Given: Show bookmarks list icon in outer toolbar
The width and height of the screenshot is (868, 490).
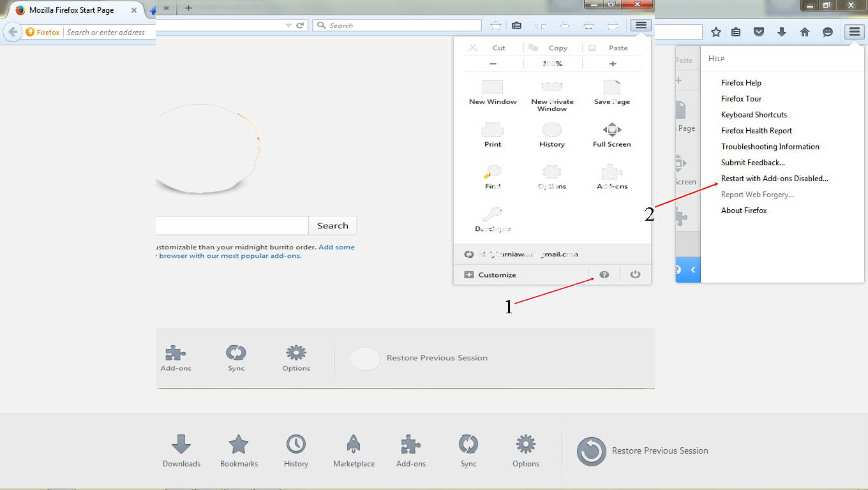Looking at the screenshot, I should coord(736,32).
